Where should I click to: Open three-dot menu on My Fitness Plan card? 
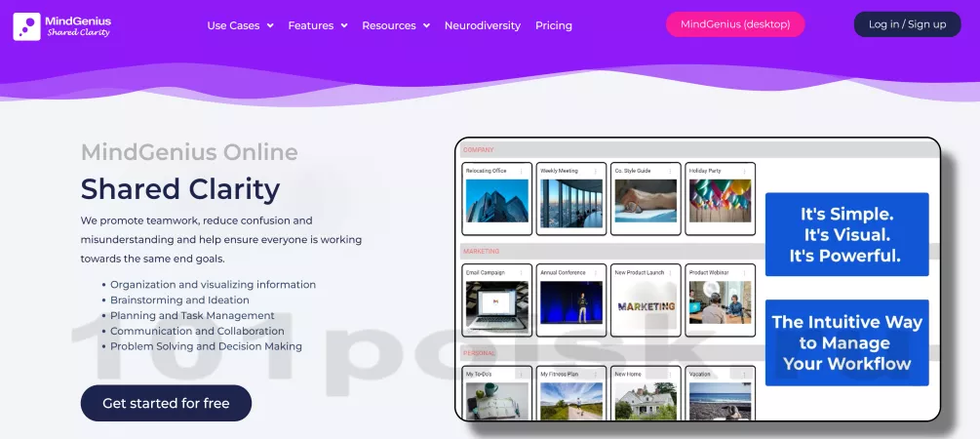pyautogui.click(x=596, y=374)
